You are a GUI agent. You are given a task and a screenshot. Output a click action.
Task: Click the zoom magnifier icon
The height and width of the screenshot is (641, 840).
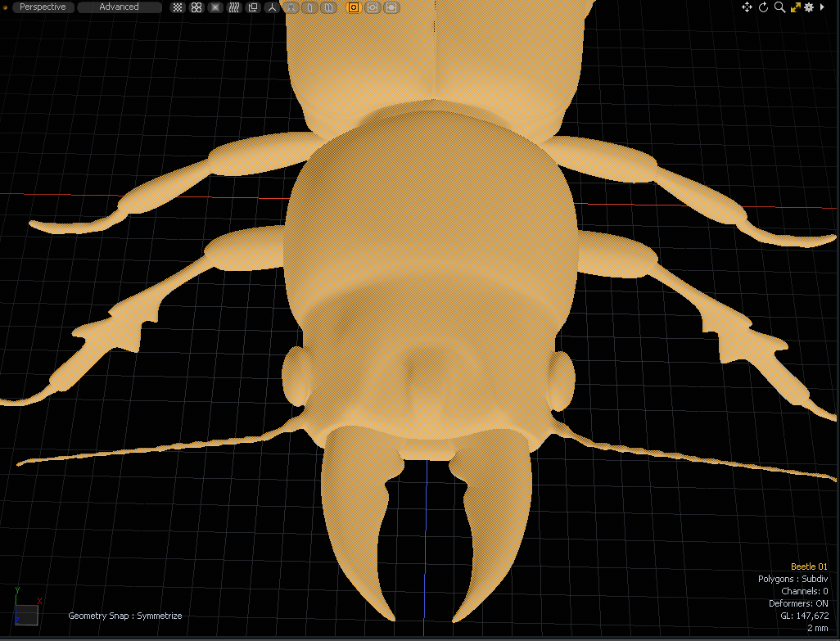coord(779,7)
